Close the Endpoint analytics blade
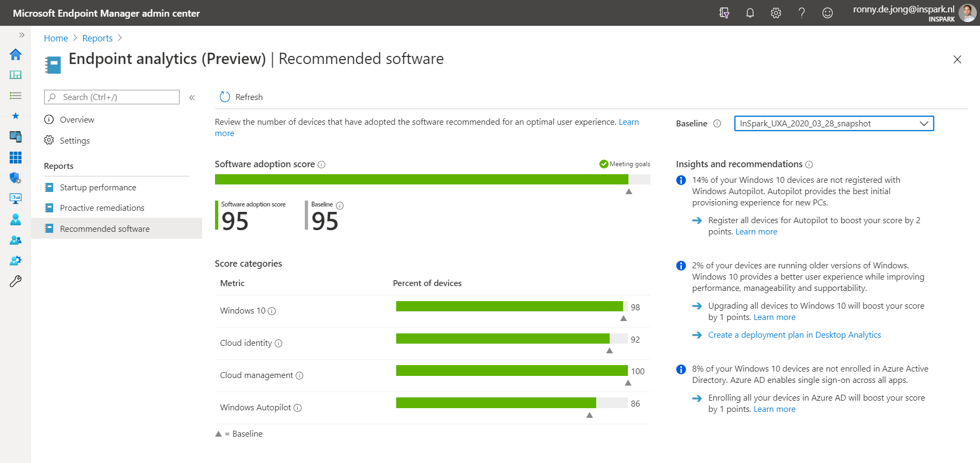 957,59
